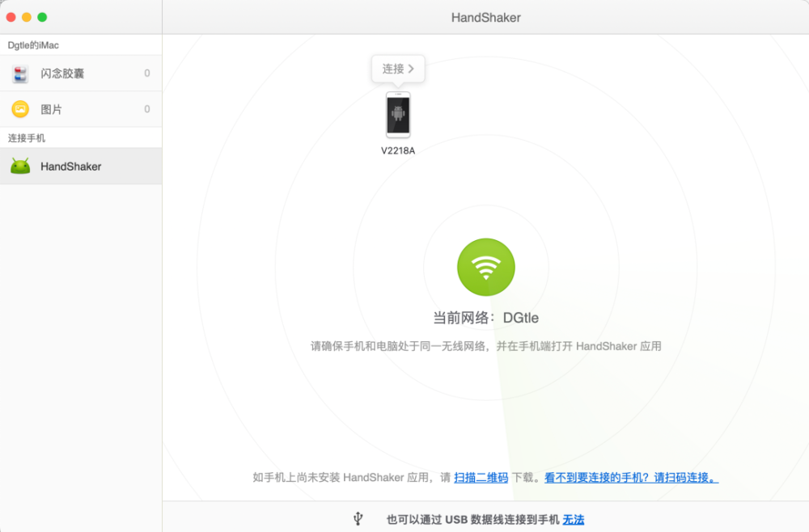809x532 pixels.
Task: Click the green Android HandShaker icon
Action: coord(21,166)
